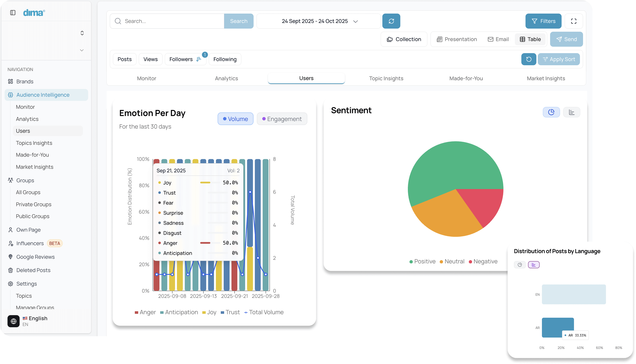Collapse the sidebar panel icon

click(13, 13)
